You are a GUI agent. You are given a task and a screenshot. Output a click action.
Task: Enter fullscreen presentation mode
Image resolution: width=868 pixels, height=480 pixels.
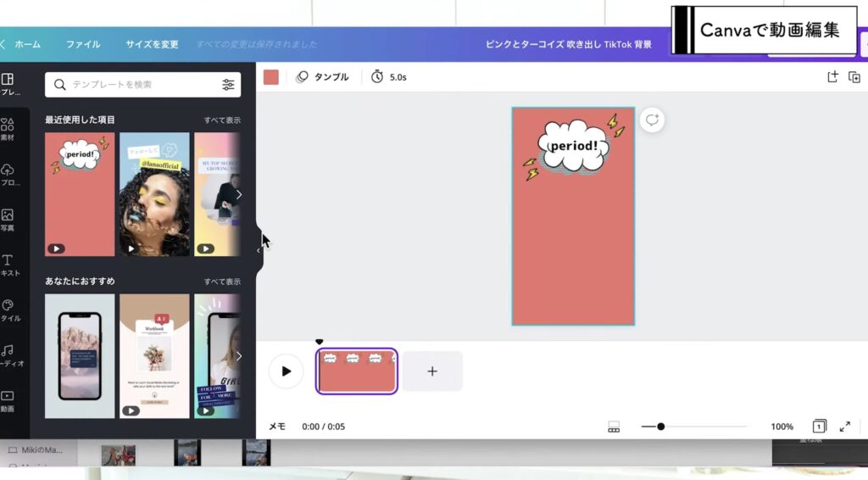[x=845, y=427]
